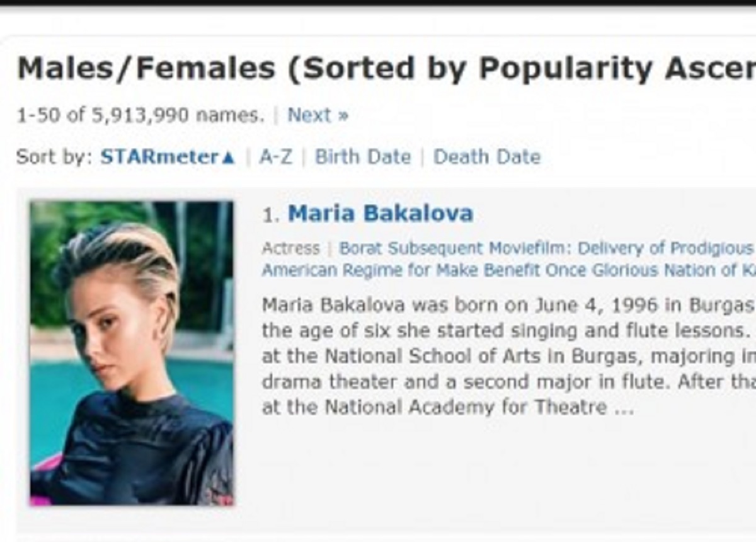
Task: Click the » chevron after Next
Action: 343,116
